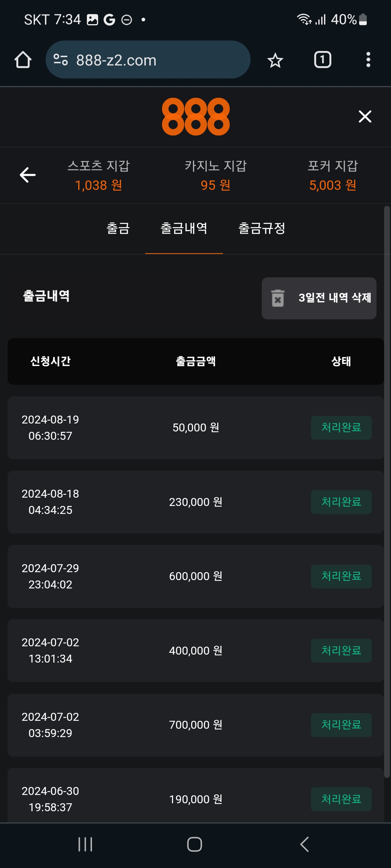Open the browser tab switcher
391x868 pixels.
[323, 60]
